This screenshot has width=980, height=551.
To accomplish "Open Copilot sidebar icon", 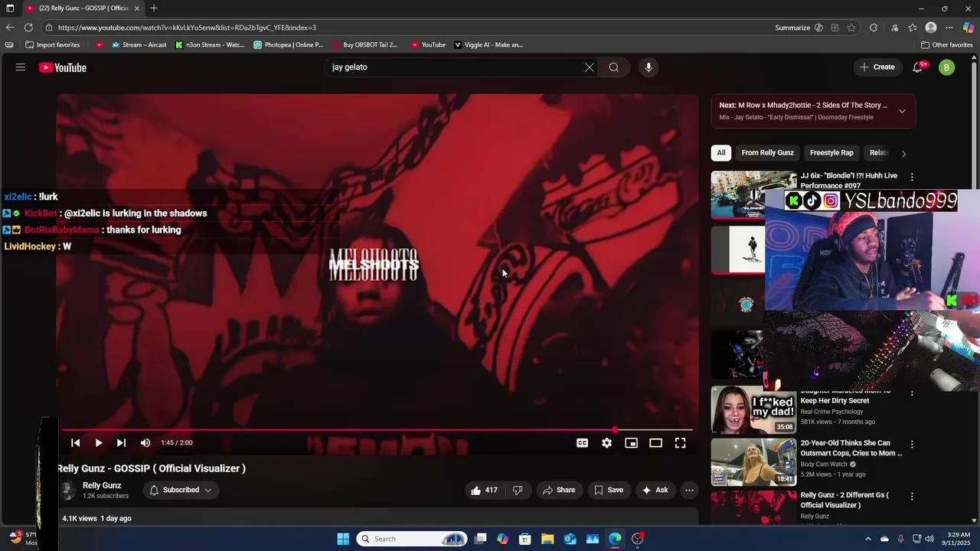I will click(969, 28).
